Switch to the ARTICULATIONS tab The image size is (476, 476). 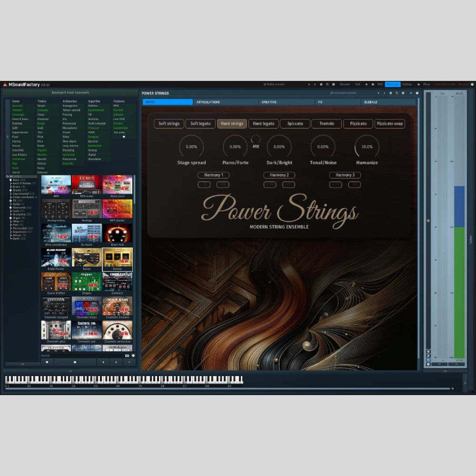(226, 102)
